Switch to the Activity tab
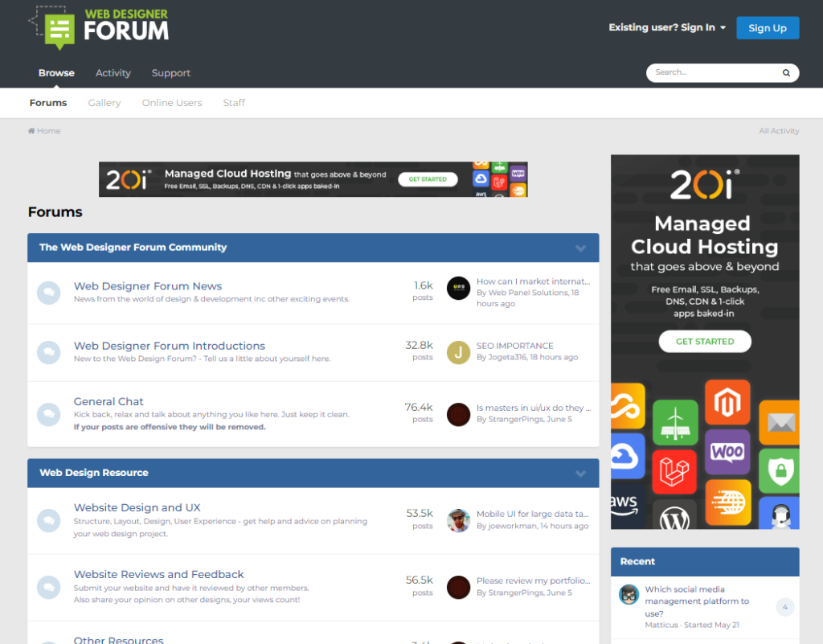The height and width of the screenshot is (644, 823). click(113, 73)
